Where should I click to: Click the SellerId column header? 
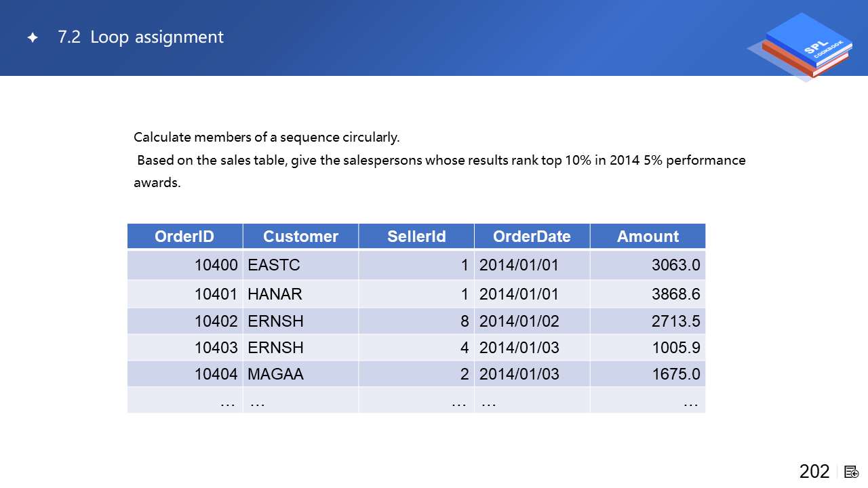[x=416, y=236]
